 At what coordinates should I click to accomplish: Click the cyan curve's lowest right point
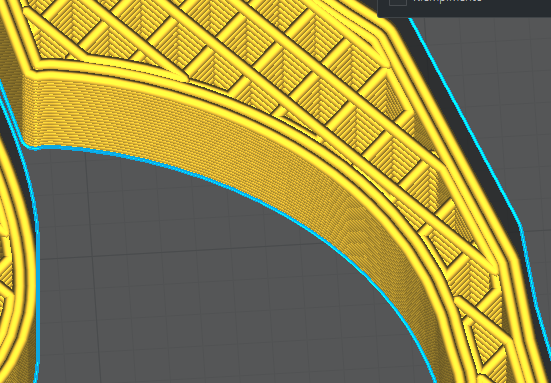(435, 379)
